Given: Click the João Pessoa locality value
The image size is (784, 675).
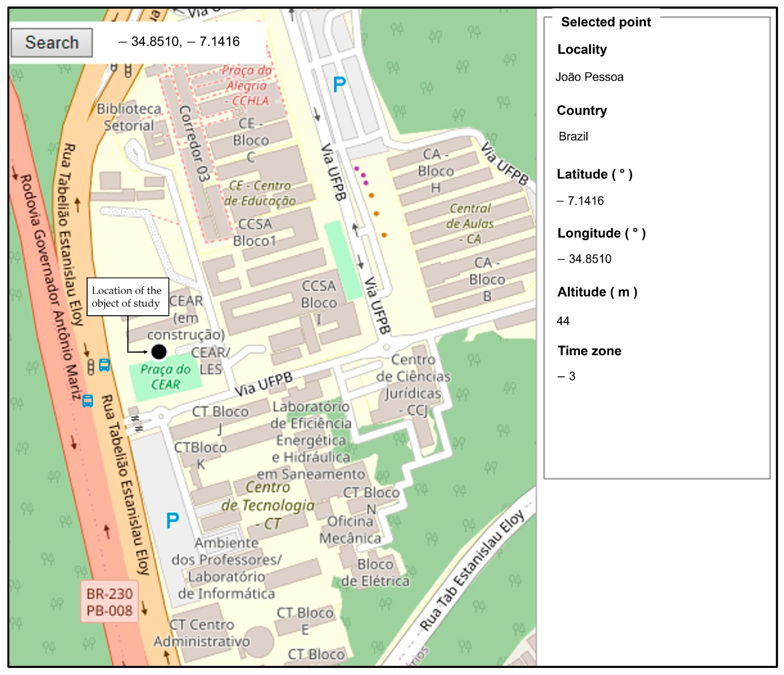Looking at the screenshot, I should pos(589,77).
